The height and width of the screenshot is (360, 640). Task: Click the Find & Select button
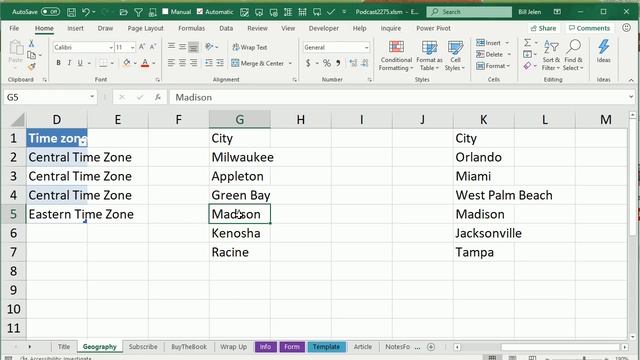573,56
